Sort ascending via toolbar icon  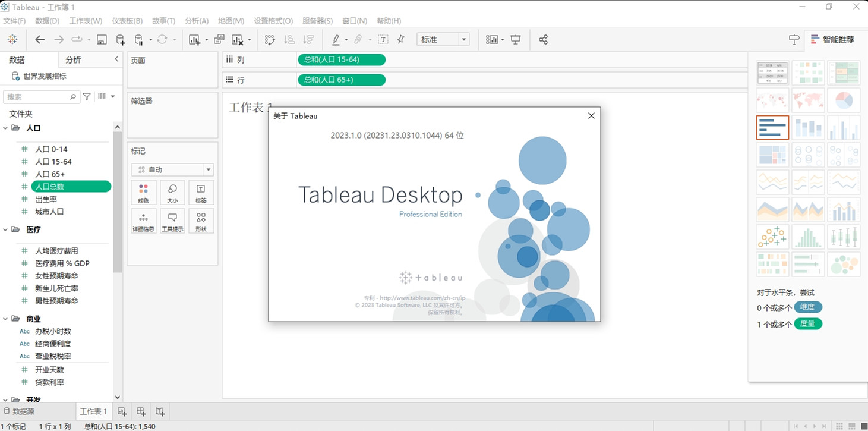(289, 40)
